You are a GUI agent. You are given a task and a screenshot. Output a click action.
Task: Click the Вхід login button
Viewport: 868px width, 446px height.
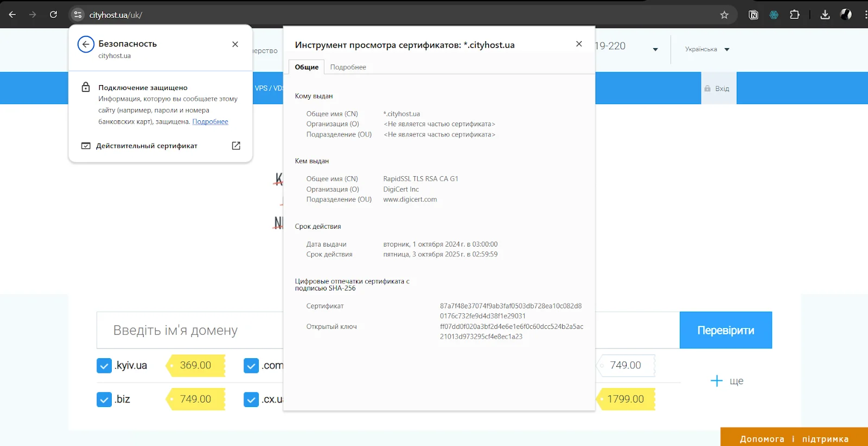tap(719, 88)
